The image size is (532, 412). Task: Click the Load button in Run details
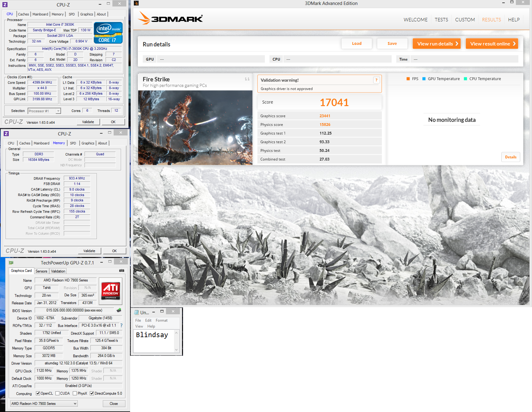pyautogui.click(x=357, y=44)
